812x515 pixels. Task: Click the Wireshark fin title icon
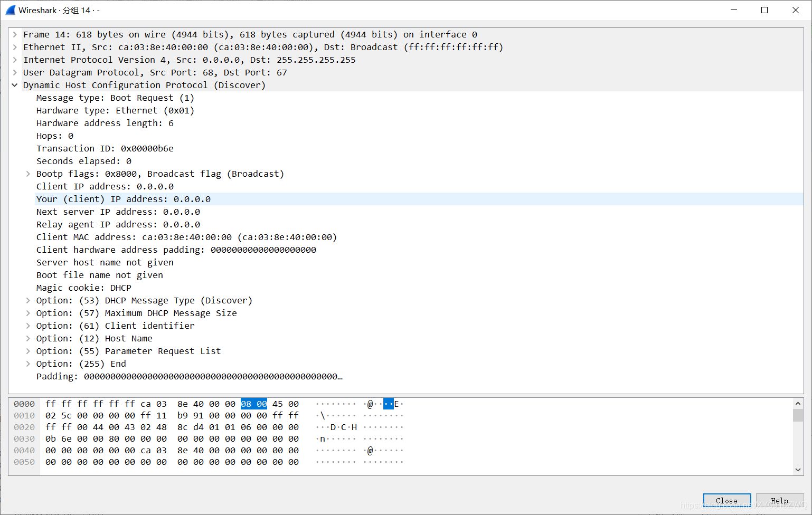[11, 10]
